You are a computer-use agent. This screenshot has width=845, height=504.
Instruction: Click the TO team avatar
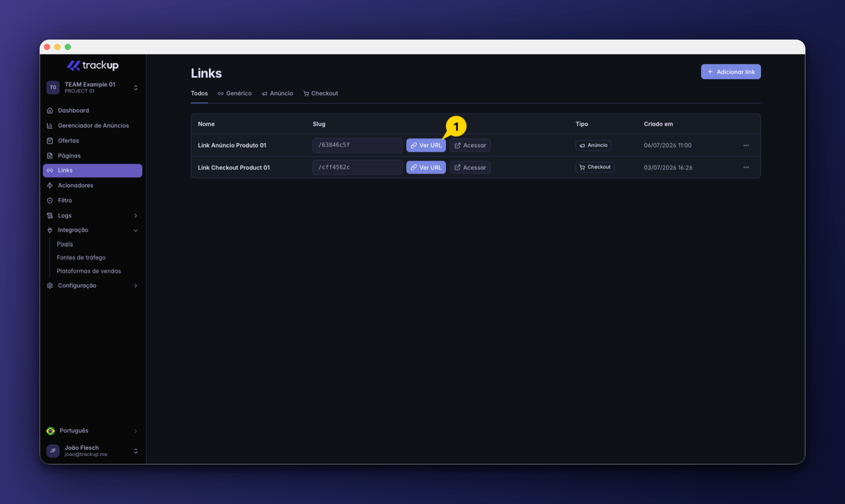(x=53, y=88)
